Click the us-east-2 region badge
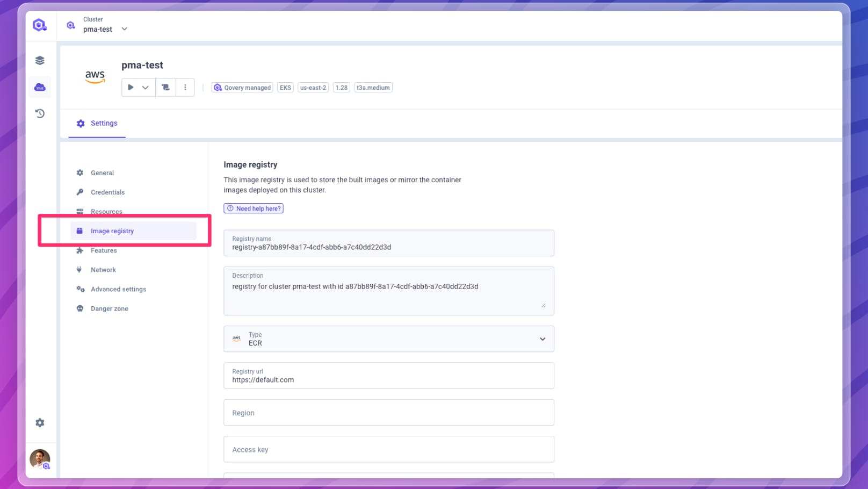The width and height of the screenshot is (868, 489). (x=313, y=88)
